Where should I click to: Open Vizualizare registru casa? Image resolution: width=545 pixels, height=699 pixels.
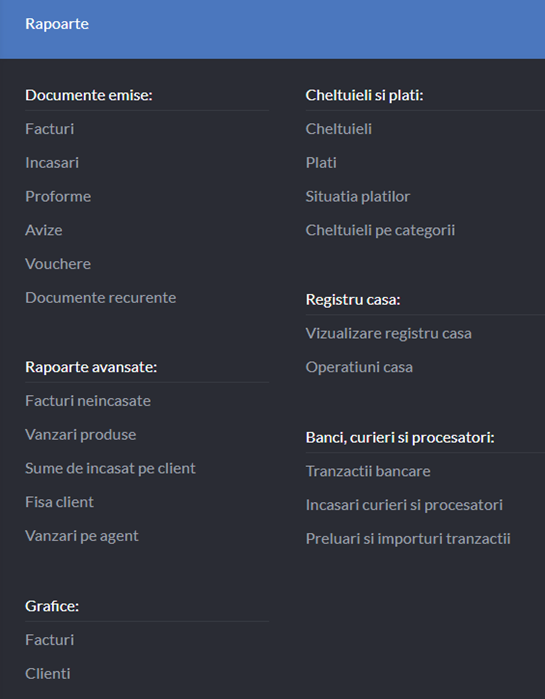389,333
